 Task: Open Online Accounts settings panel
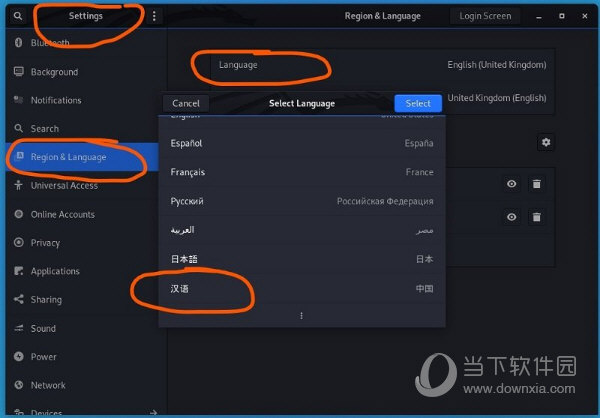click(x=82, y=214)
